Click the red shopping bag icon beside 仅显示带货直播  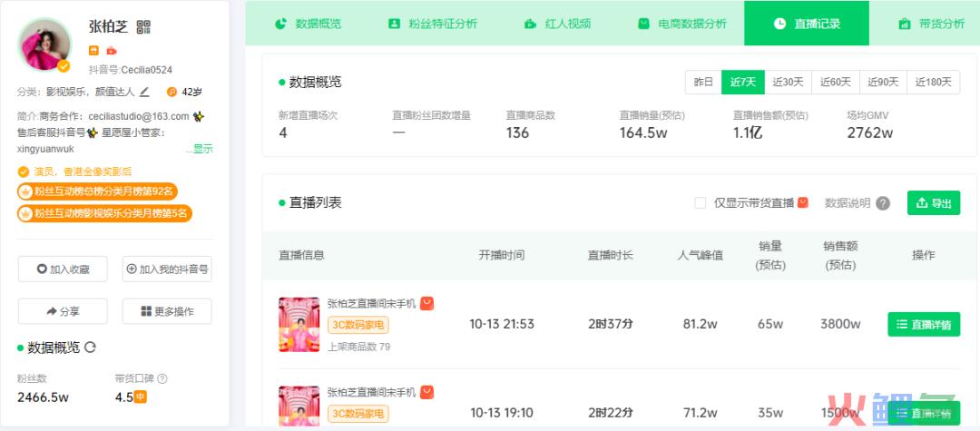[x=803, y=202]
